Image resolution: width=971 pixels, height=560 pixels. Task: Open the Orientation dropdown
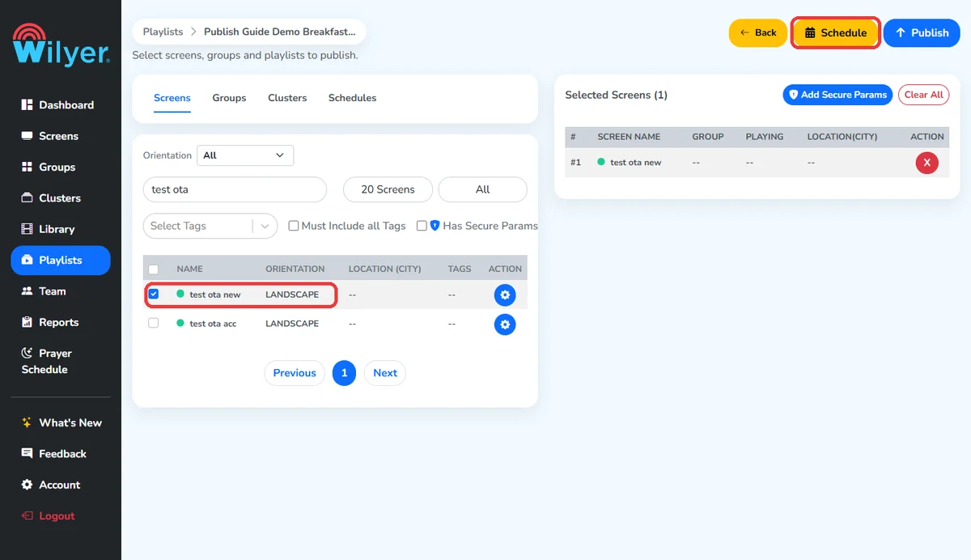[x=245, y=155]
